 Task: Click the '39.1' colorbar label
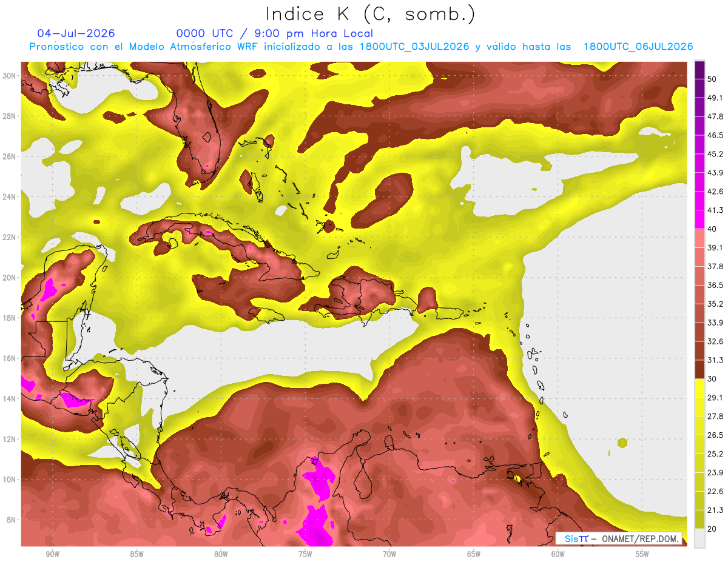tap(715, 247)
